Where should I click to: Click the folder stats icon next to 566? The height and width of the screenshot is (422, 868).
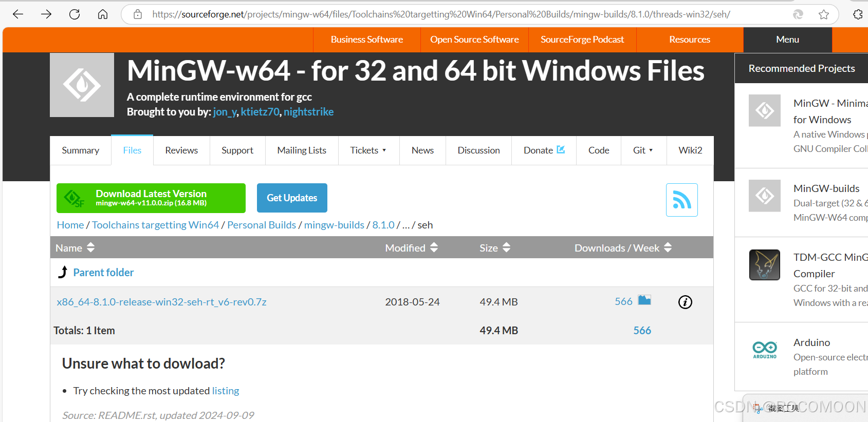coord(644,300)
